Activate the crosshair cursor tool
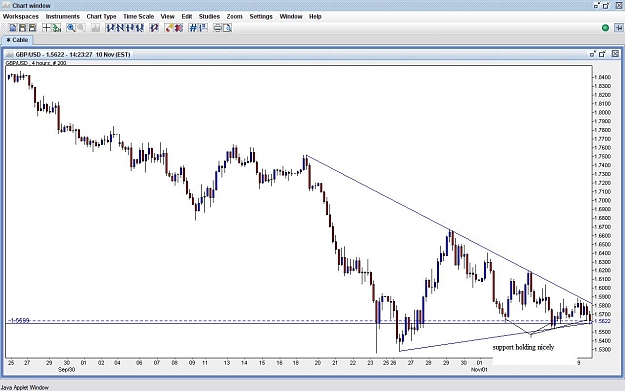The image size is (625, 391). 47,28
